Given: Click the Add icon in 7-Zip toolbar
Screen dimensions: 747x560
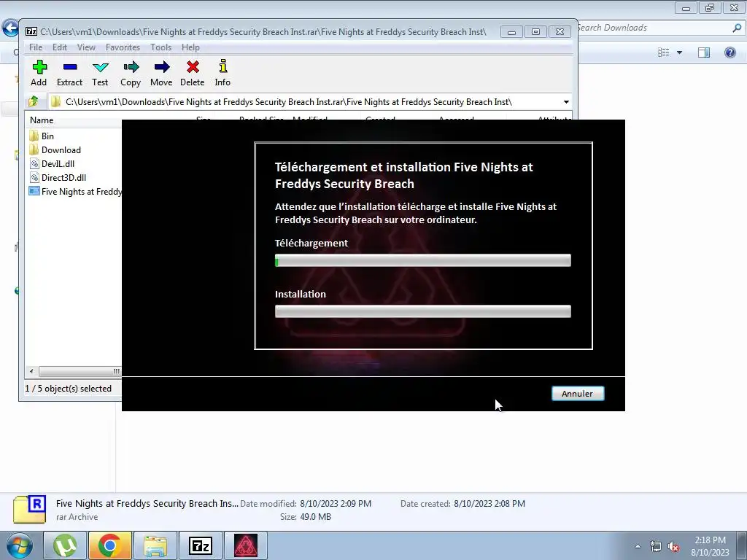Looking at the screenshot, I should [x=39, y=73].
